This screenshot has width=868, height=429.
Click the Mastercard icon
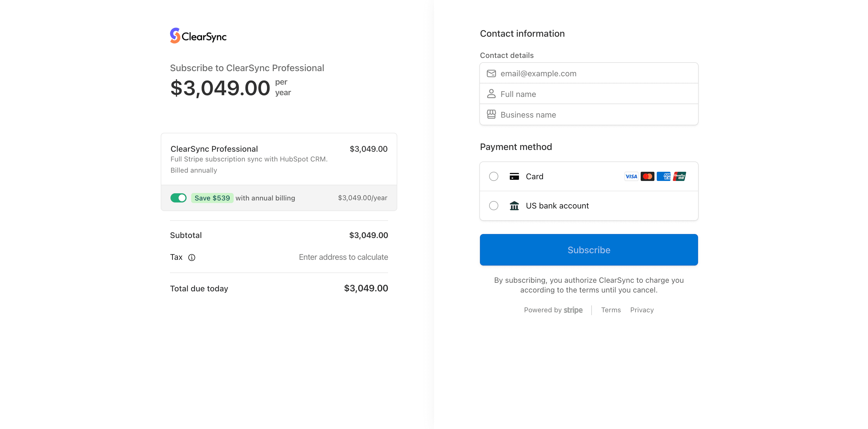click(x=647, y=176)
